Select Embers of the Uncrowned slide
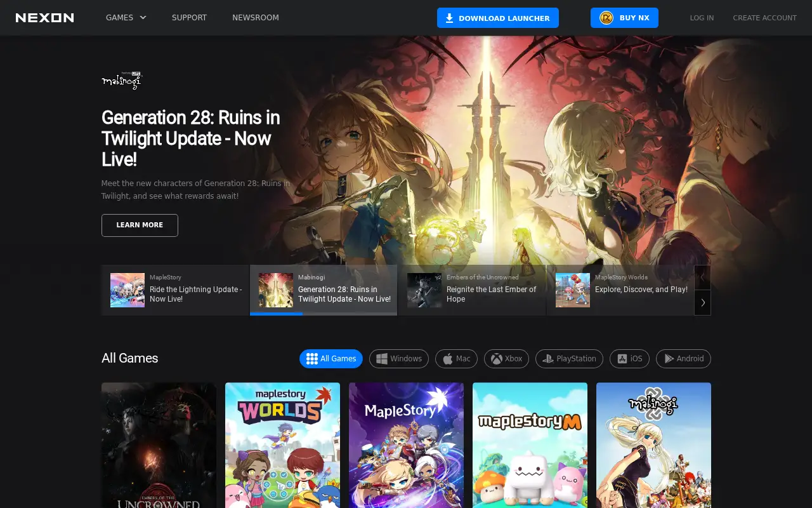Screen dimensions: 812x508 click(x=472, y=290)
